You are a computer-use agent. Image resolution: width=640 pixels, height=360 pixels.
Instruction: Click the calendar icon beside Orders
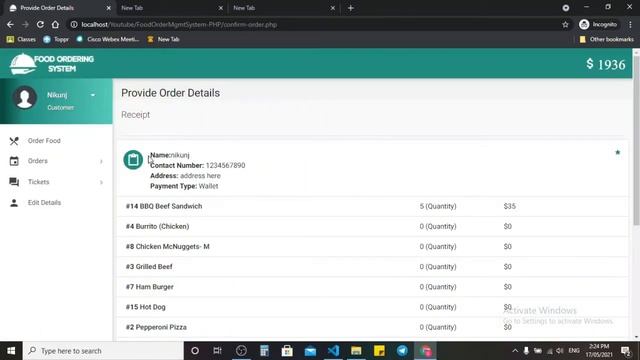[14, 161]
